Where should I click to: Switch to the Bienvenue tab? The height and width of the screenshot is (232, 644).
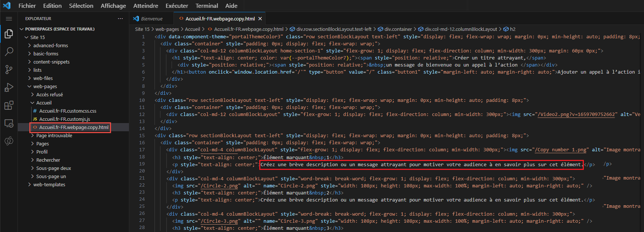(x=152, y=19)
